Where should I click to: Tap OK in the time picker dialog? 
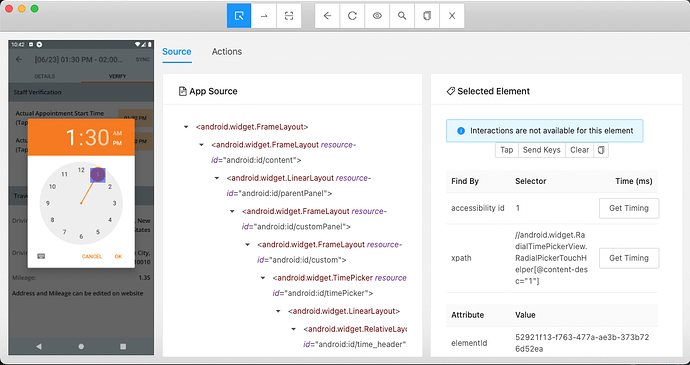pyautogui.click(x=118, y=256)
